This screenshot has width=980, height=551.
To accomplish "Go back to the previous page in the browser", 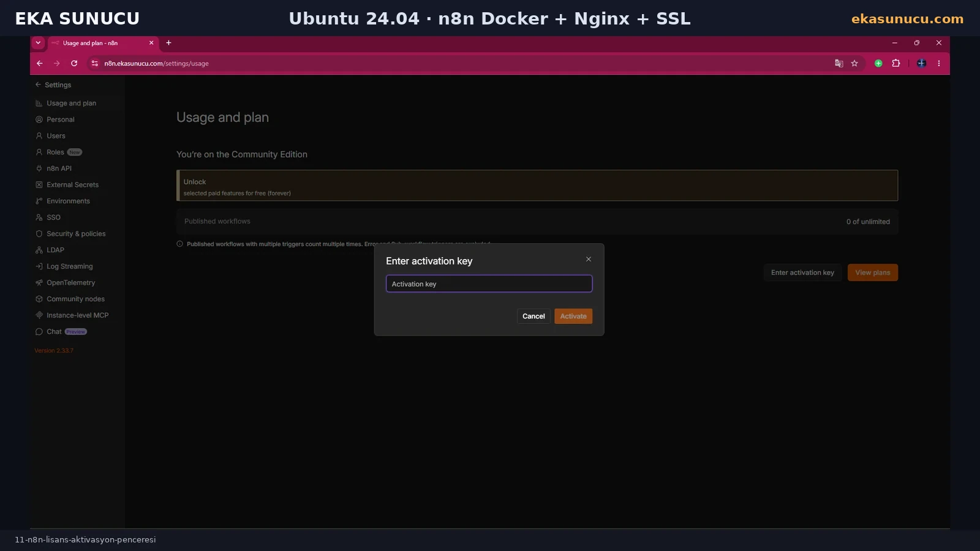I will [40, 63].
